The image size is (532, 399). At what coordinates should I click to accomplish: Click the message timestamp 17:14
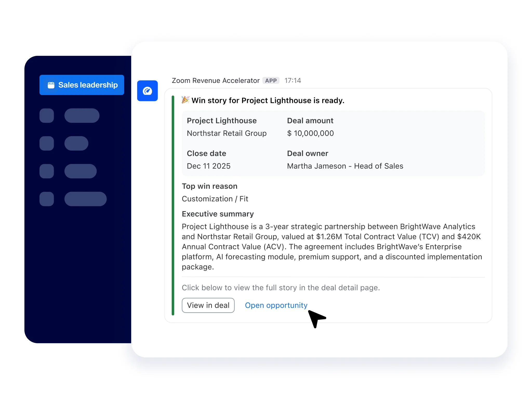coord(293,81)
